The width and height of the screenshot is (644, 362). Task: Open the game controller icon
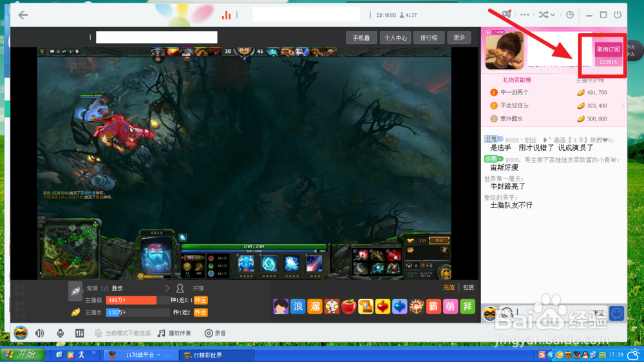[x=506, y=14]
